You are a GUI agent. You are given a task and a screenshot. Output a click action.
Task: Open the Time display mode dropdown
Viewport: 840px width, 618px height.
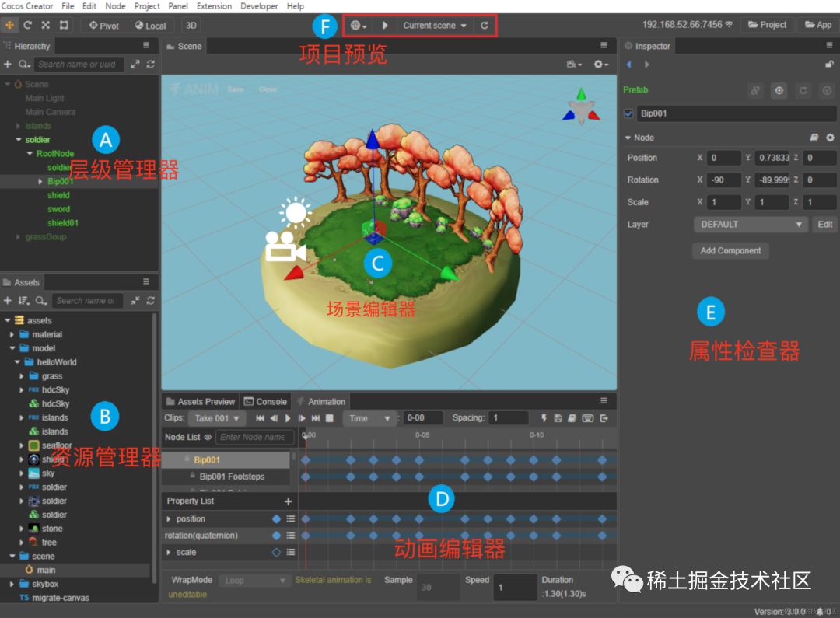369,418
